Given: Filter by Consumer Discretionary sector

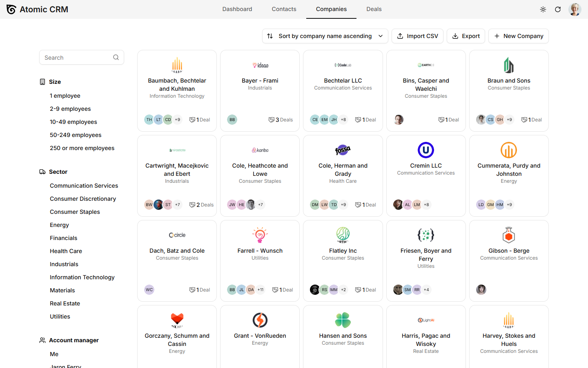Looking at the screenshot, I should (83, 199).
